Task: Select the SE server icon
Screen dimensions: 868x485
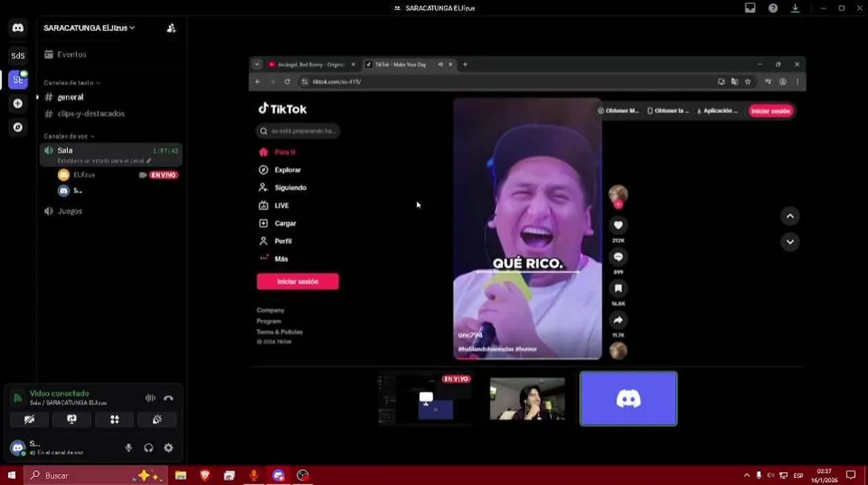Action: (18, 79)
